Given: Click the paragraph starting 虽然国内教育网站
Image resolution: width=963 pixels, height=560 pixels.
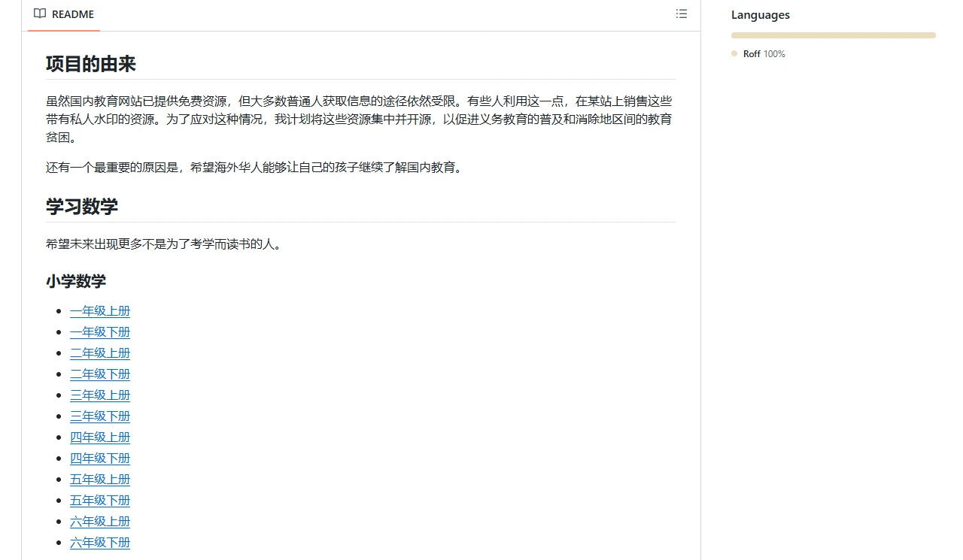Looking at the screenshot, I should [360, 120].
